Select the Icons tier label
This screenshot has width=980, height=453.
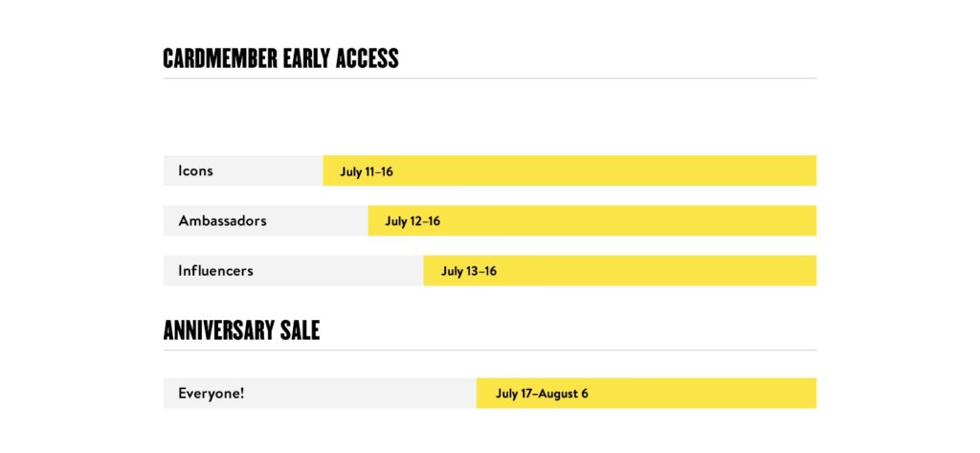pos(195,171)
